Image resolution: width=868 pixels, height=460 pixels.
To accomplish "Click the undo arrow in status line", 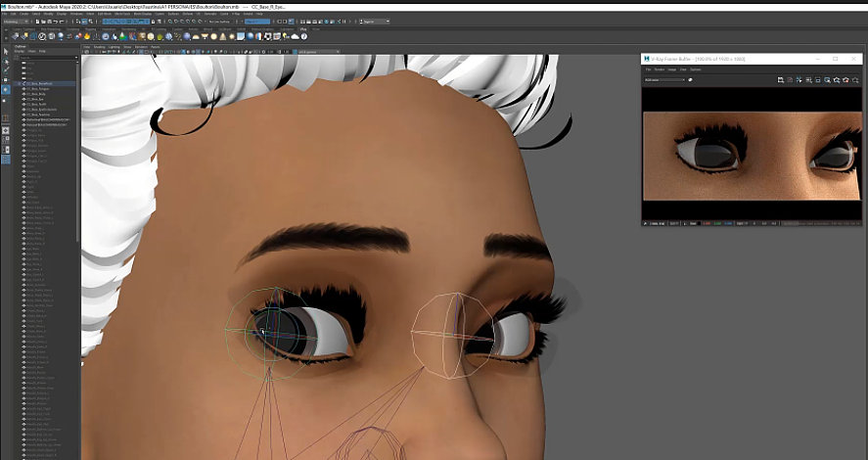I will click(x=56, y=21).
